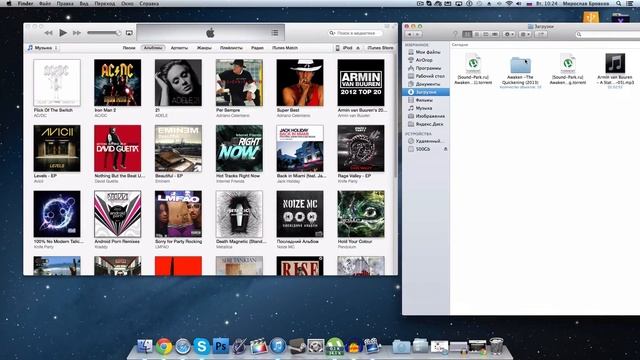Screen dimensions: 640x360
Task: Eject the iPod with the eject icon
Action: click(x=358, y=48)
